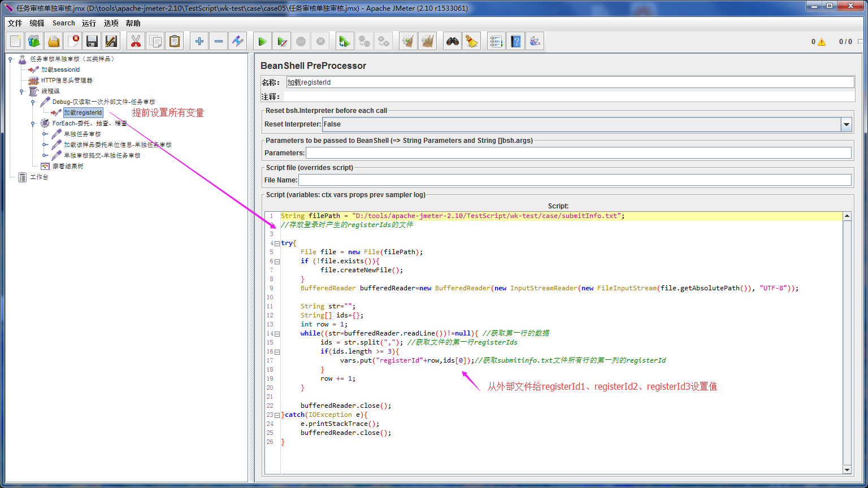Click the Save test plan toolbar icon

pos(92,41)
